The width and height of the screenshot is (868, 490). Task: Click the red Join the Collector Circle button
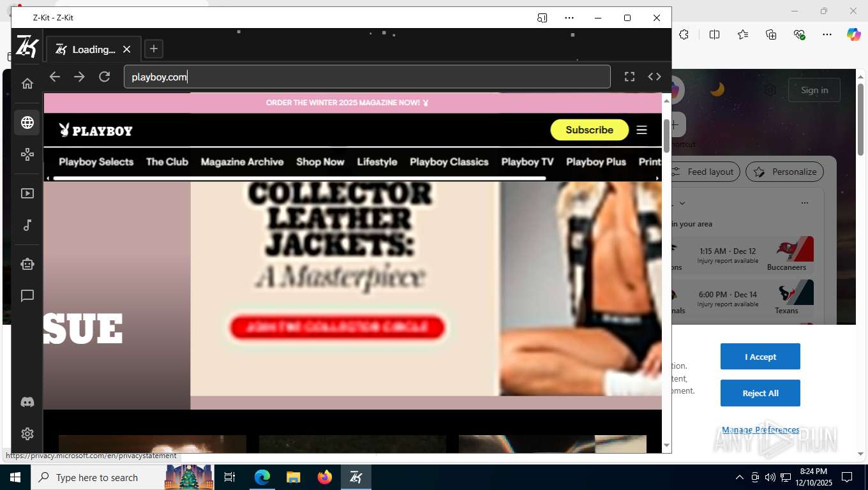pos(336,327)
